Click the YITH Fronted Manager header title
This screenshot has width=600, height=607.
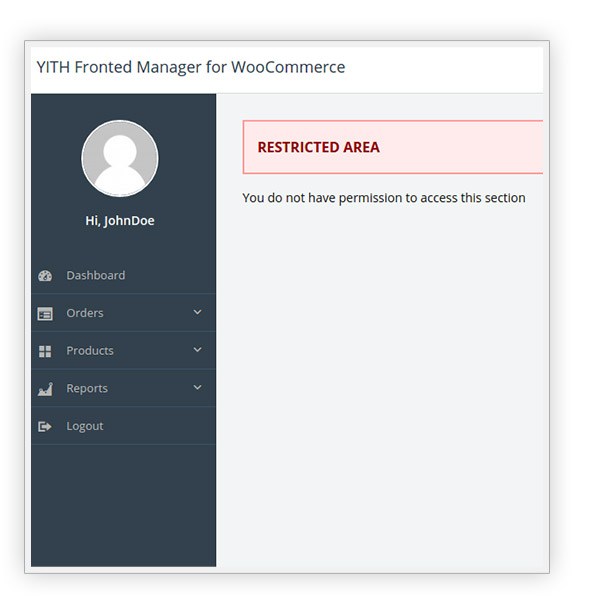pyautogui.click(x=190, y=68)
